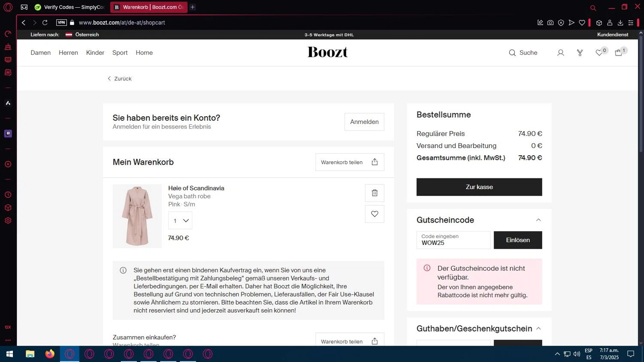Open Kundendienst link

pos(613,35)
